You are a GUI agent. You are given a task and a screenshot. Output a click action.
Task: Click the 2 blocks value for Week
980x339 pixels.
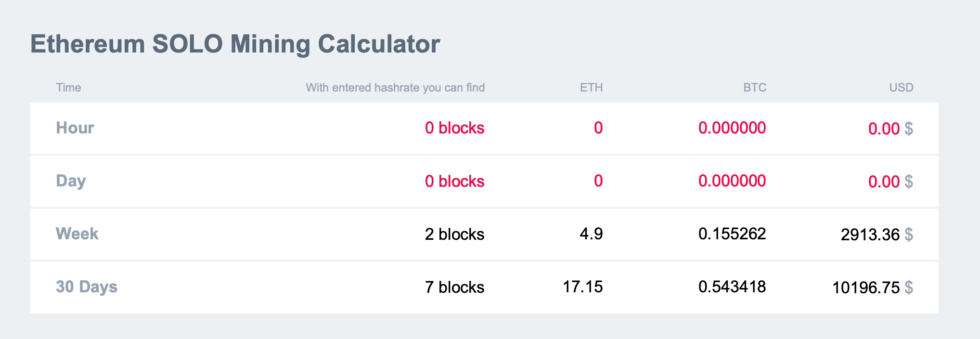click(x=454, y=235)
